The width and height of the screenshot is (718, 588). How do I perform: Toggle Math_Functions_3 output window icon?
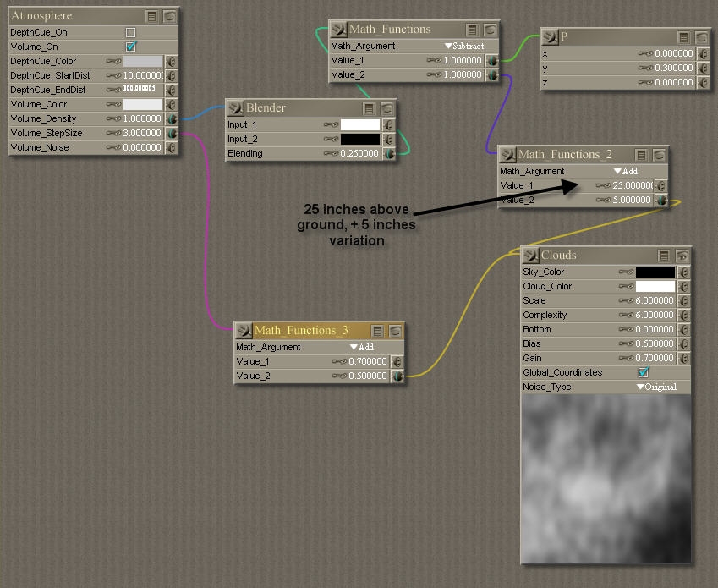[377, 331]
